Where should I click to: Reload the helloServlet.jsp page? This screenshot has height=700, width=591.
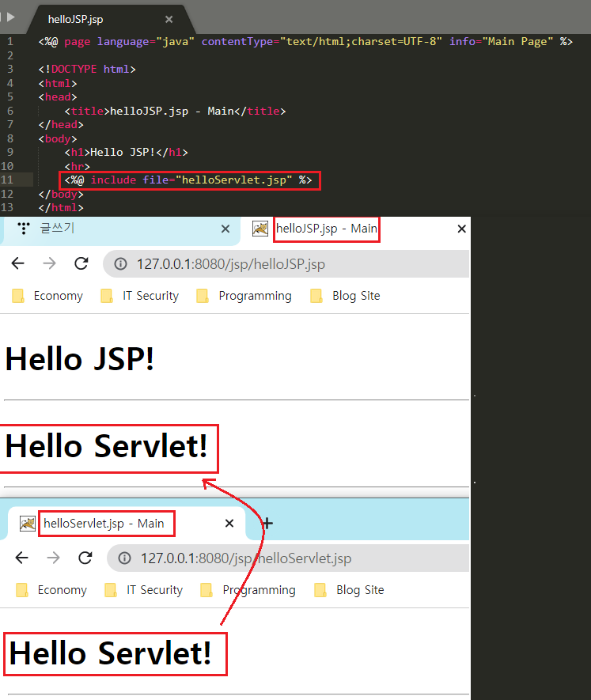(x=85, y=558)
